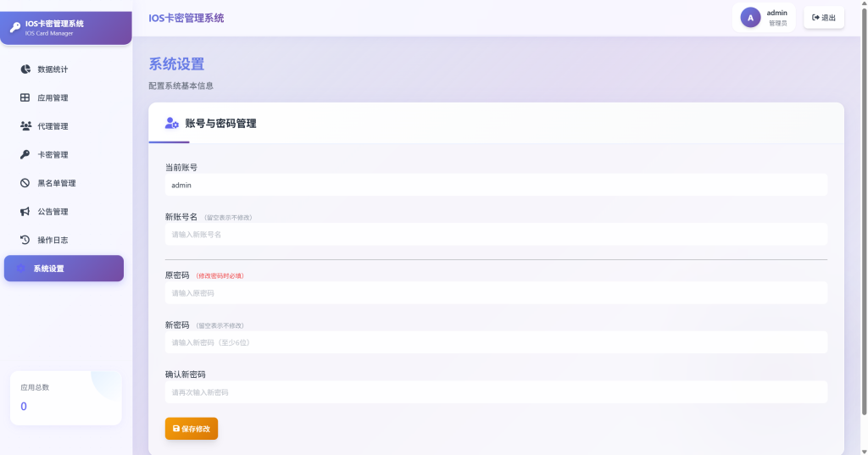
Task: Navigate to 公告管理
Action: click(x=64, y=212)
